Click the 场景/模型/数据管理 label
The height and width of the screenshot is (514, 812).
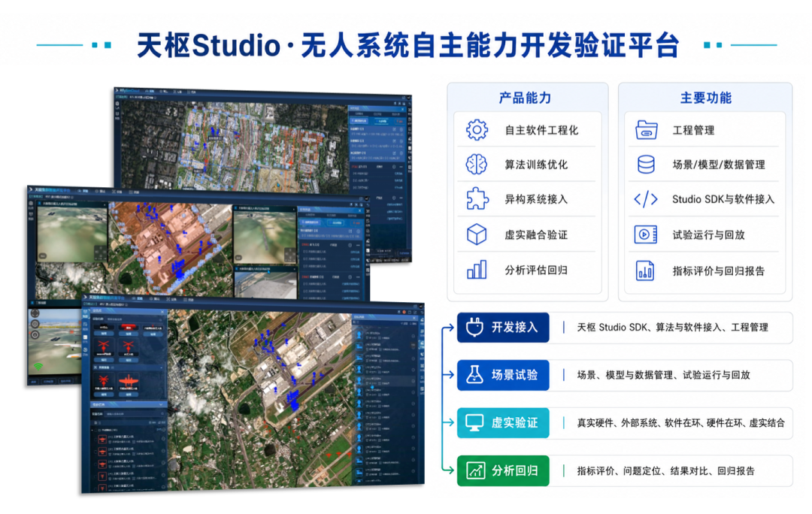point(718,165)
